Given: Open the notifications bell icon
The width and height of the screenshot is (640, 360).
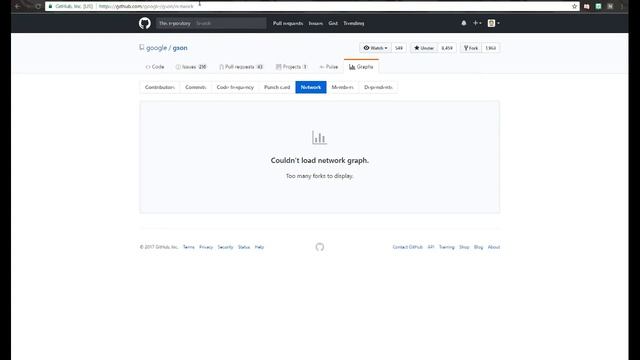Looking at the screenshot, I should [464, 23].
